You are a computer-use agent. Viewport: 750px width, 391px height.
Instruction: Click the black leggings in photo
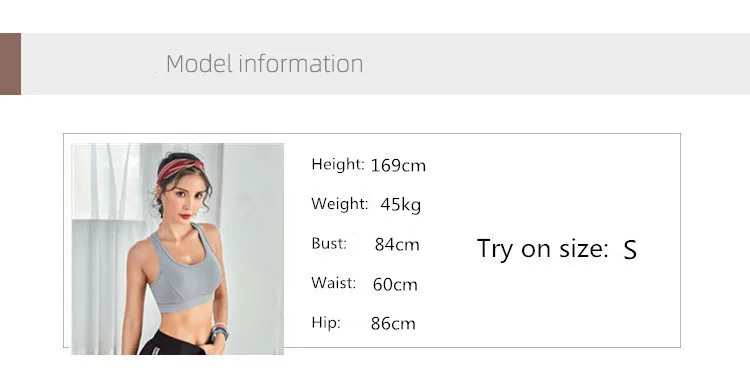point(173,344)
